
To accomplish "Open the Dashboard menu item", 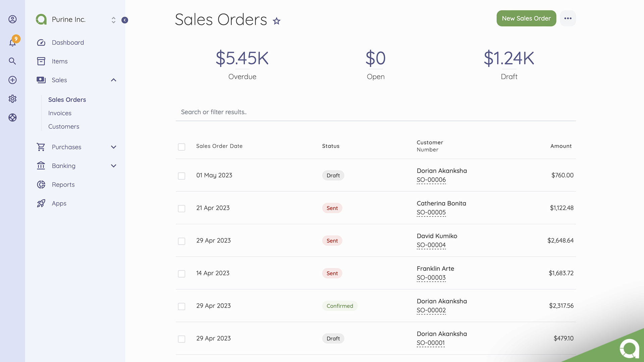I will pyautogui.click(x=68, y=43).
